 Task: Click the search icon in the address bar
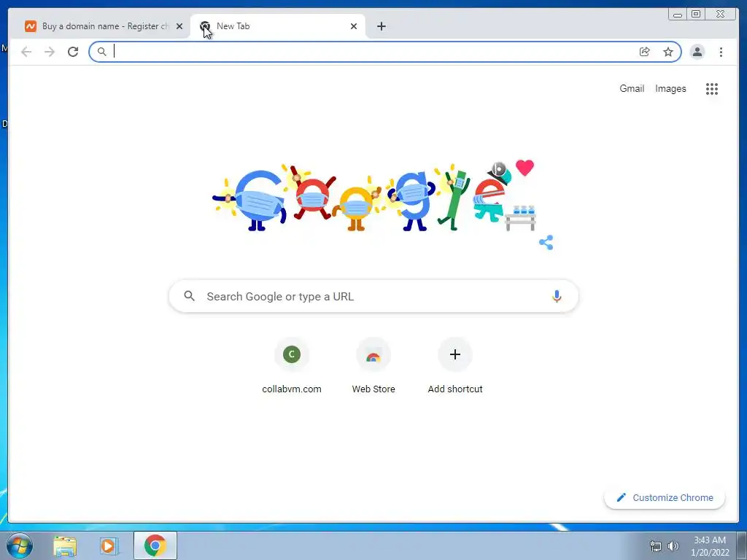click(x=101, y=52)
